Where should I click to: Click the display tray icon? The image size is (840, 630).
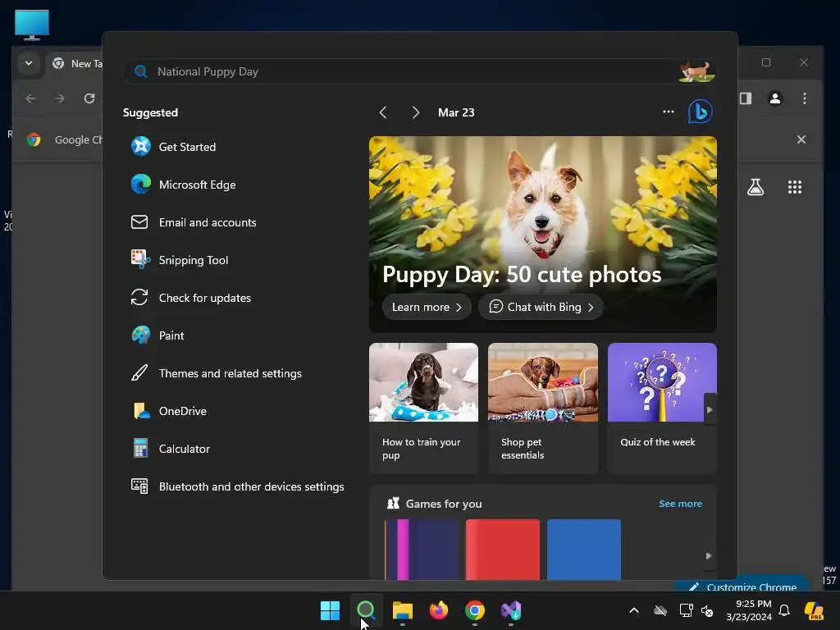tap(686, 610)
